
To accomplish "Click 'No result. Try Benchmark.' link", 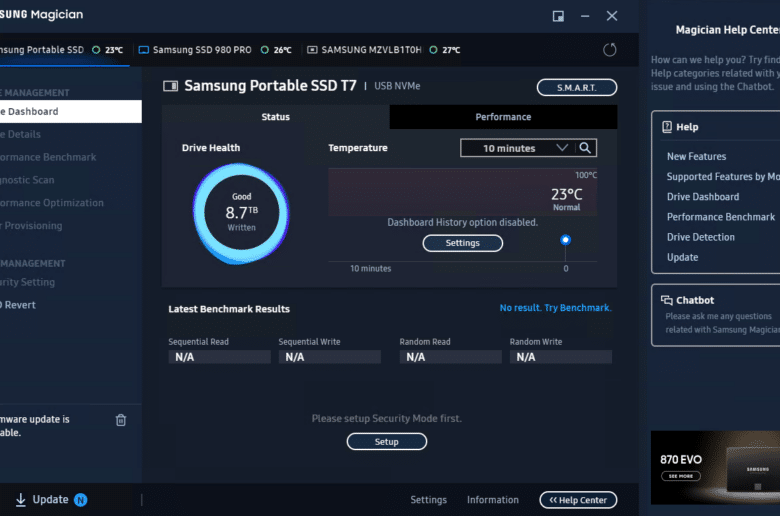I will tap(555, 308).
